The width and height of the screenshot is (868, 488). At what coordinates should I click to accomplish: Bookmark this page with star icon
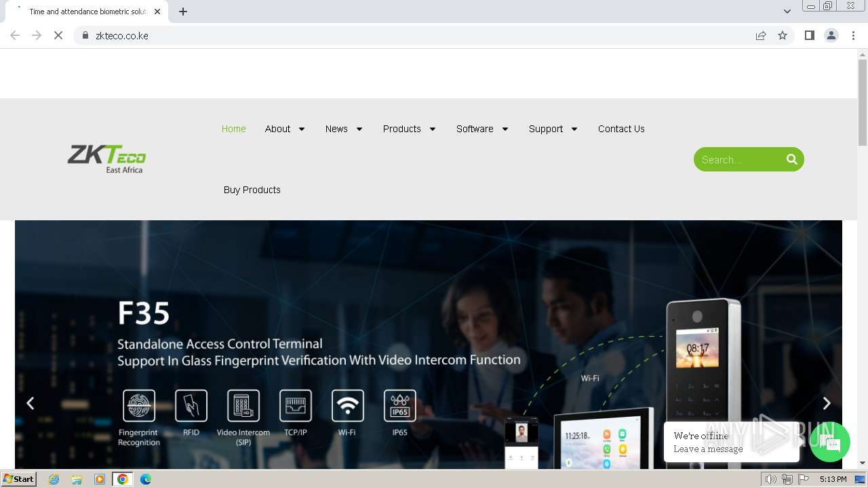[x=783, y=35]
